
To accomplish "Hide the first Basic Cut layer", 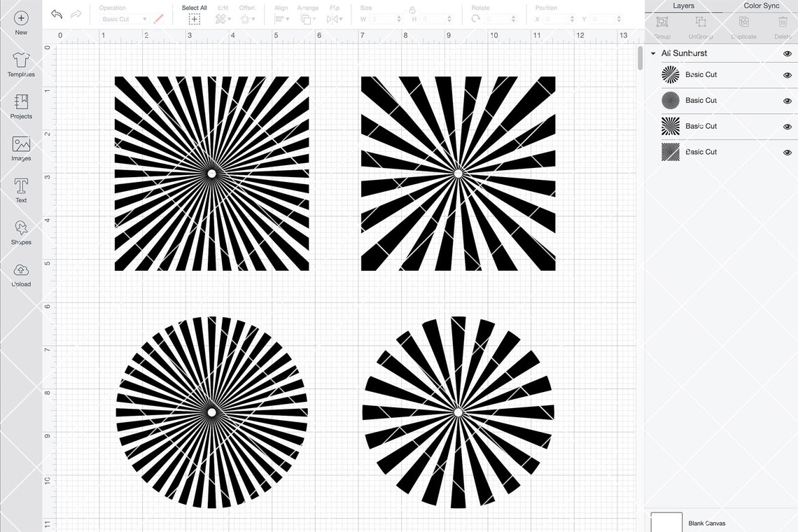I will point(786,74).
